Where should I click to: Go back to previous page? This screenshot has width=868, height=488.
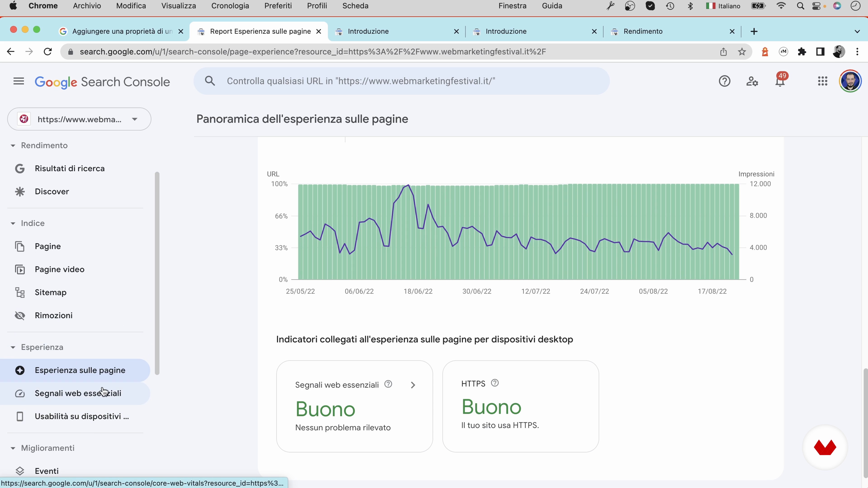point(11,52)
